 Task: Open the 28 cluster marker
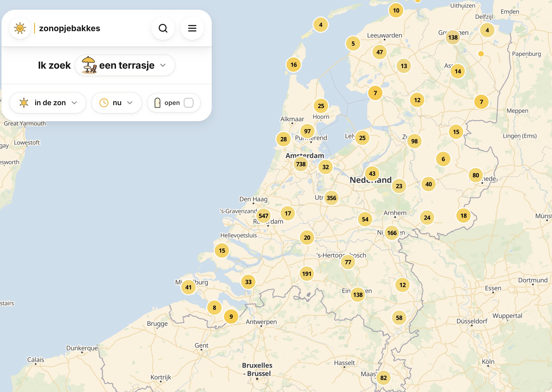click(x=283, y=139)
